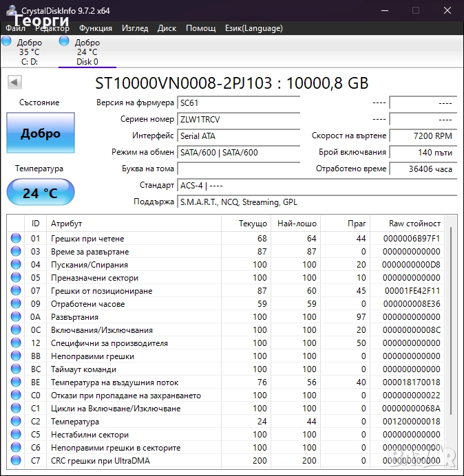This screenshot has width=464, height=476.
Task: Open the Език(Language) menu
Action: (x=253, y=28)
